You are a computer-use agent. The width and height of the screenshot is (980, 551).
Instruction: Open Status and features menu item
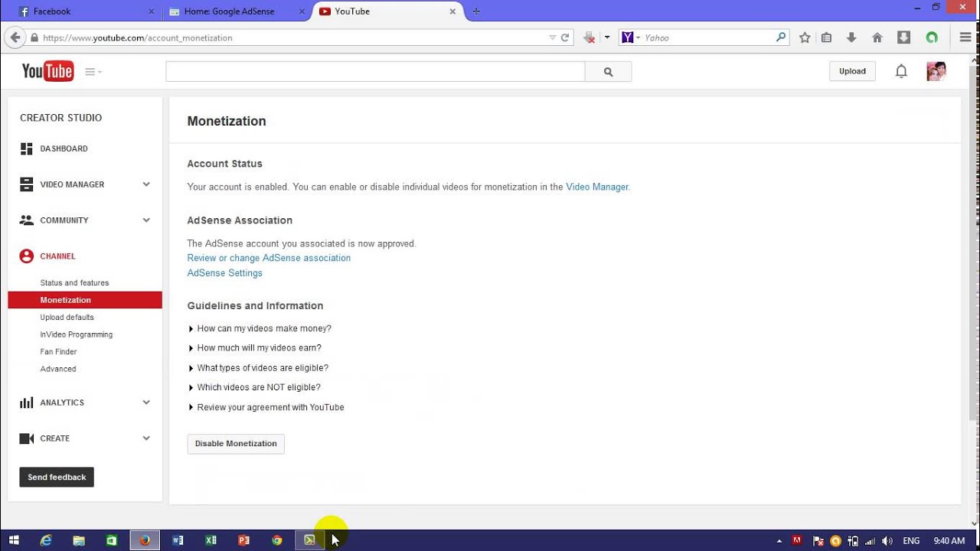74,283
